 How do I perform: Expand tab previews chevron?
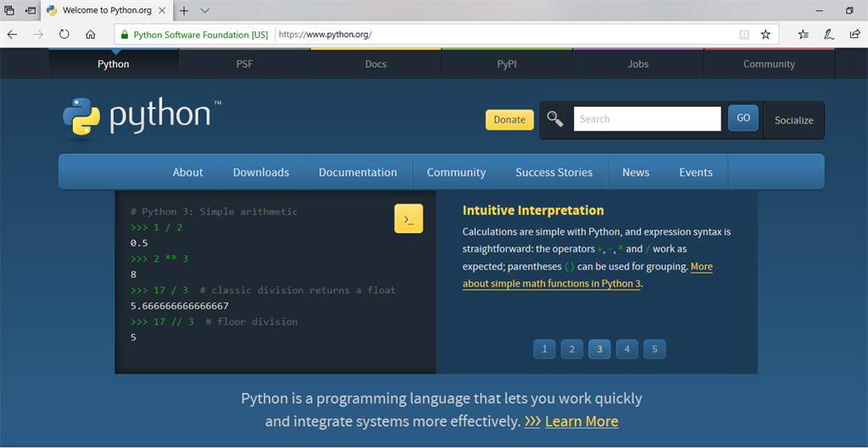click(205, 10)
